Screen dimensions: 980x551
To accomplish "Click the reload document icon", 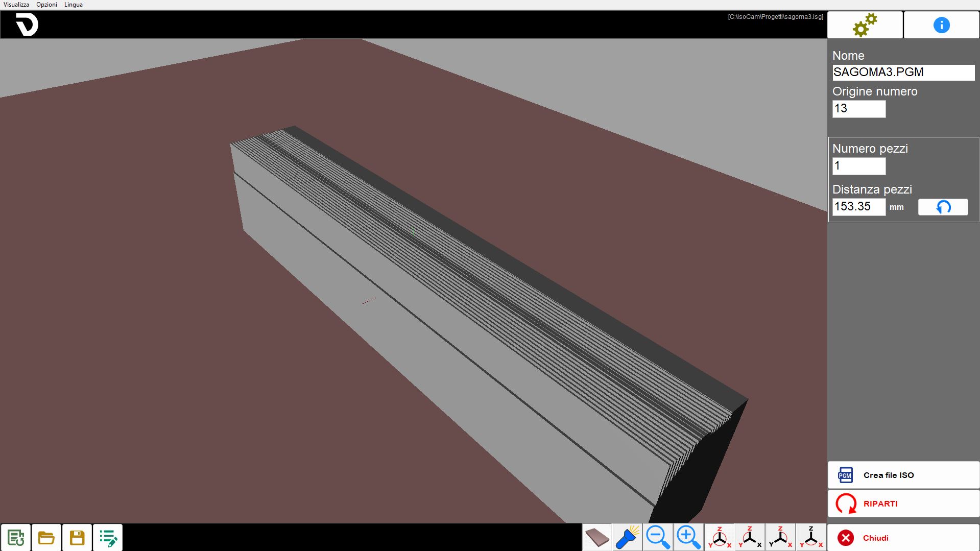I will [x=16, y=537].
